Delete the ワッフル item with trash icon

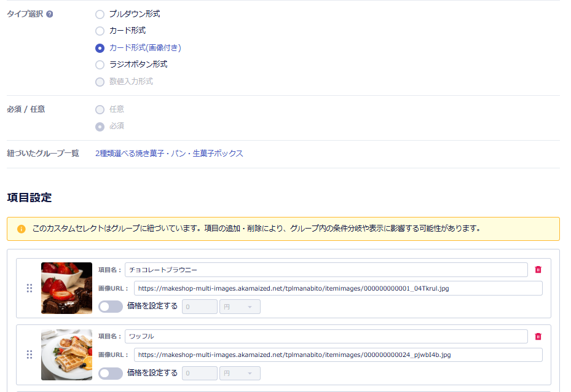coord(538,337)
